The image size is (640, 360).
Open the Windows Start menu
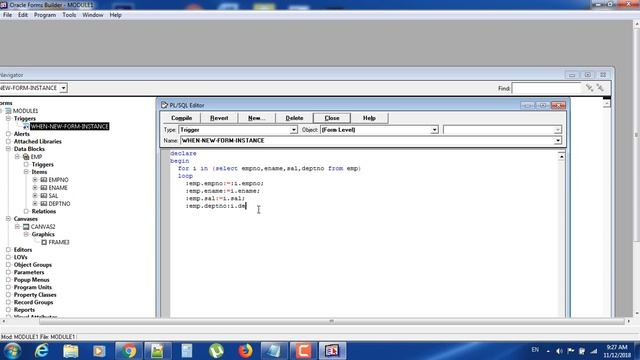tap(13, 351)
